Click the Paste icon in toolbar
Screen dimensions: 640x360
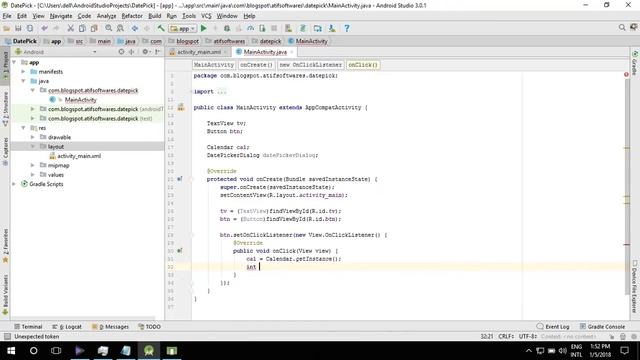94,28
